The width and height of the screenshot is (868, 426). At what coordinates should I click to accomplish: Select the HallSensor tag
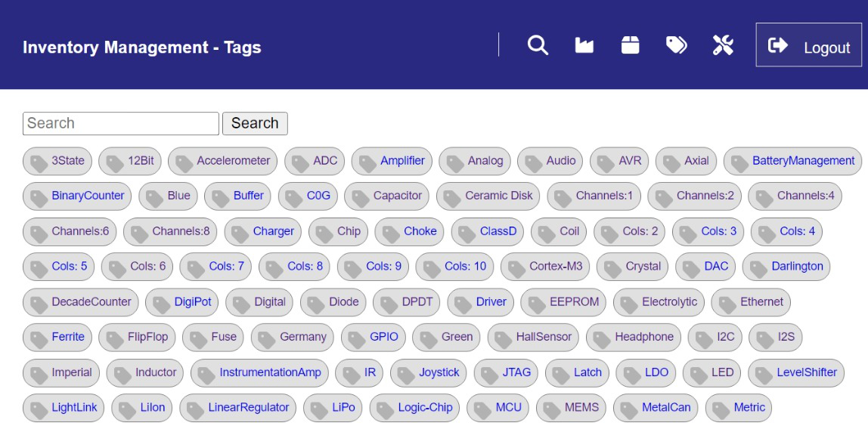(x=533, y=338)
